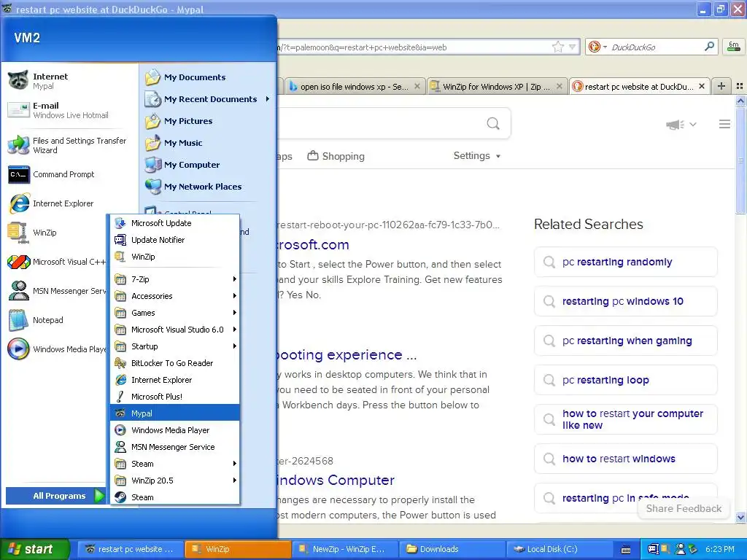Open Update Notifier program entry
This screenshot has height=560, width=747.
click(x=175, y=239)
